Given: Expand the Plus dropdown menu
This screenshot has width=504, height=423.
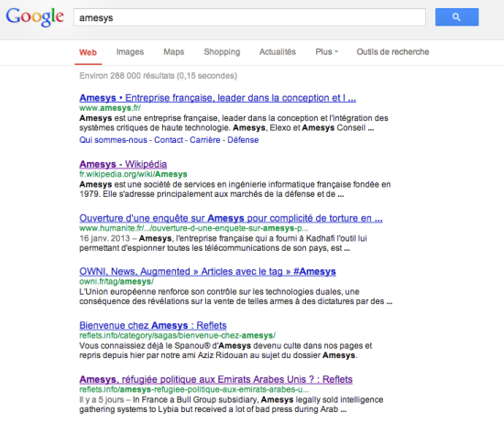Looking at the screenshot, I should pyautogui.click(x=326, y=51).
